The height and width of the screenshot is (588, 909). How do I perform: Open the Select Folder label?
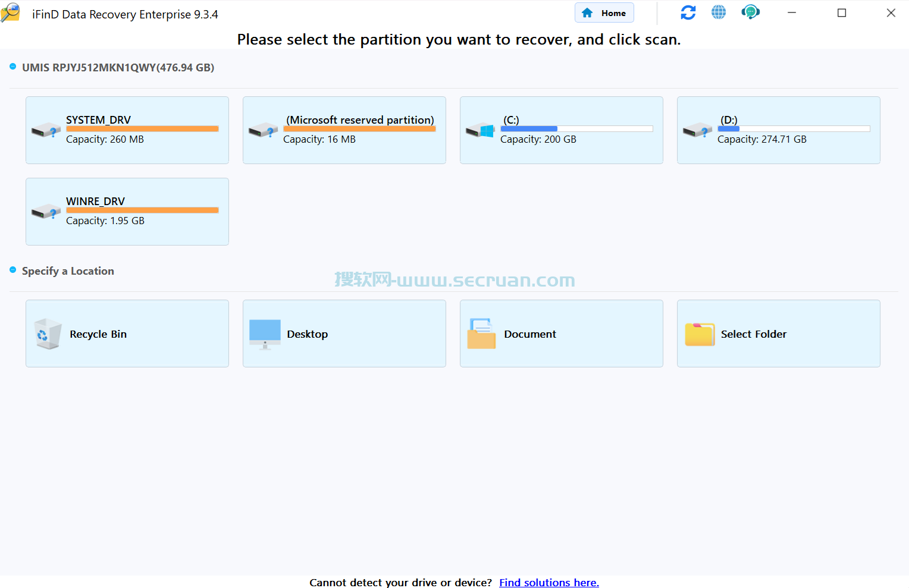pos(754,334)
